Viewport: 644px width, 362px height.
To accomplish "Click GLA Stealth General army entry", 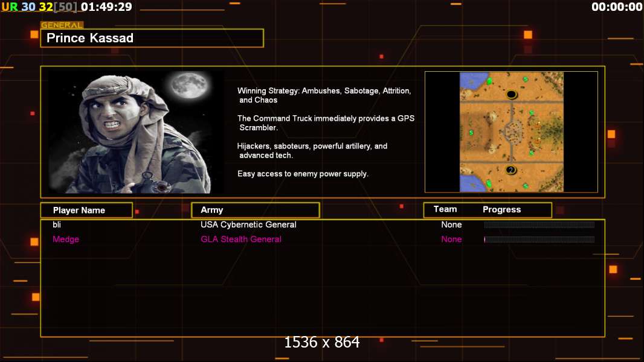I will click(x=241, y=240).
